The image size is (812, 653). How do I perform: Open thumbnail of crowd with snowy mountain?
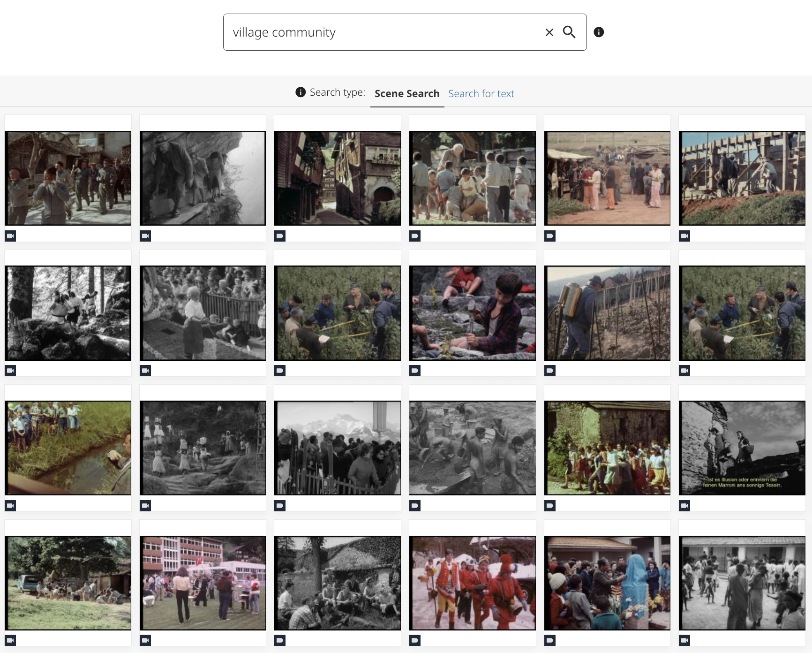coord(338,448)
